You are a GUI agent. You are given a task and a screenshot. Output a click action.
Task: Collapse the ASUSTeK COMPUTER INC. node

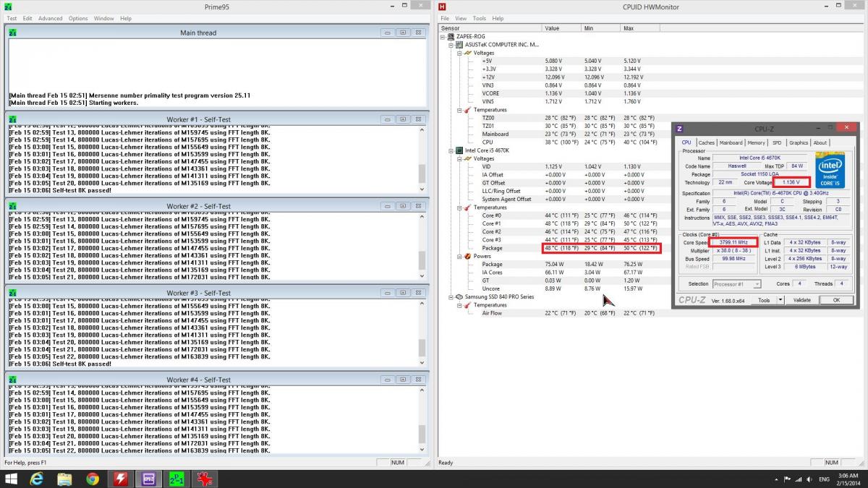451,45
